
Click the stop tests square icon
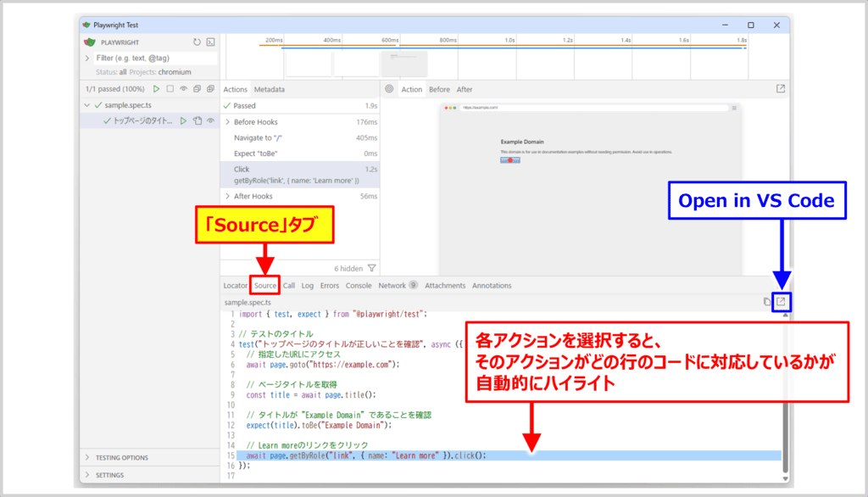(170, 89)
